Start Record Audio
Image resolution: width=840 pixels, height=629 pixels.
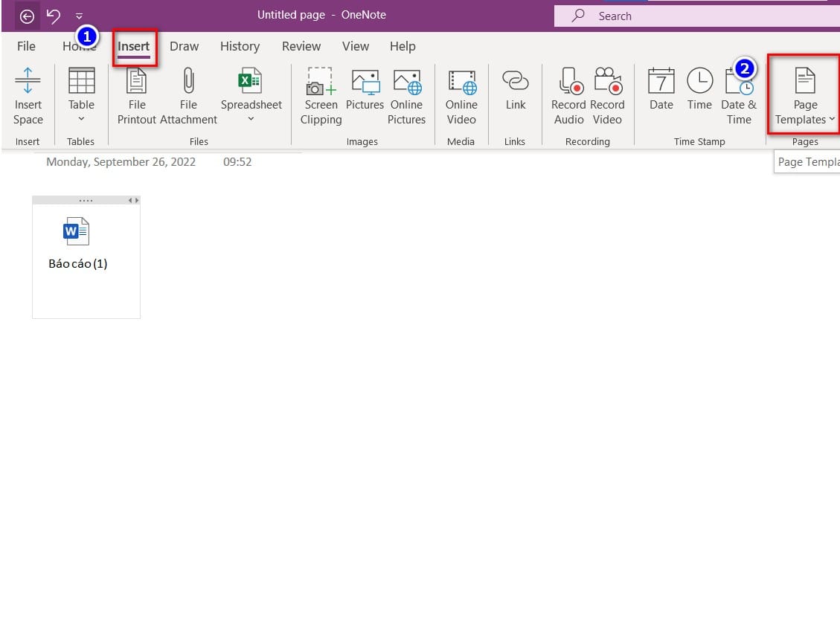point(569,82)
